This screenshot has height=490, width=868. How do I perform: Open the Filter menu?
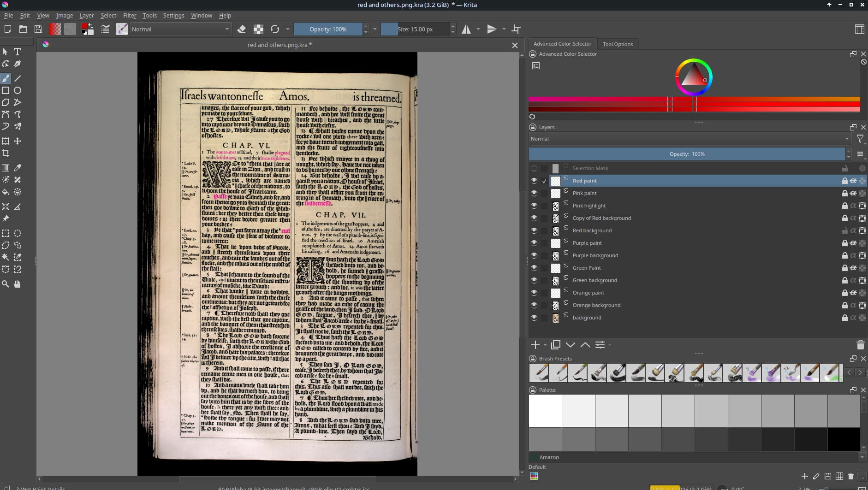pos(130,15)
